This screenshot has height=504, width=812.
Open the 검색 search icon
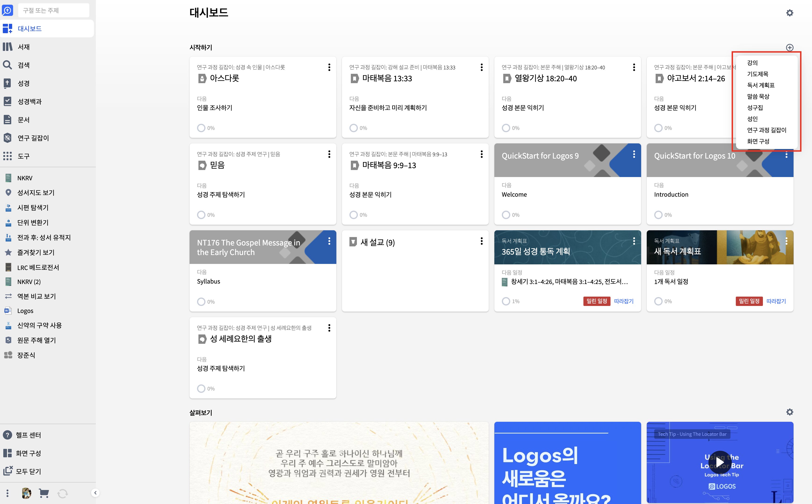click(x=7, y=65)
